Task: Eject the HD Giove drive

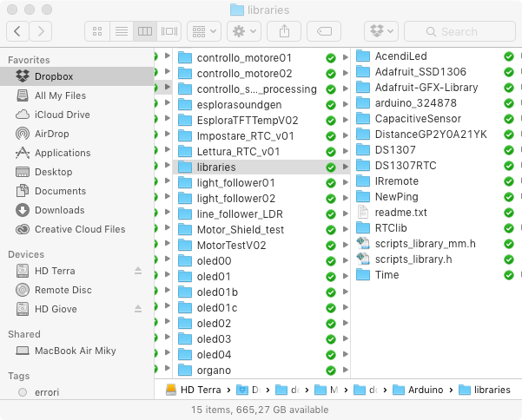Action: 137,310
